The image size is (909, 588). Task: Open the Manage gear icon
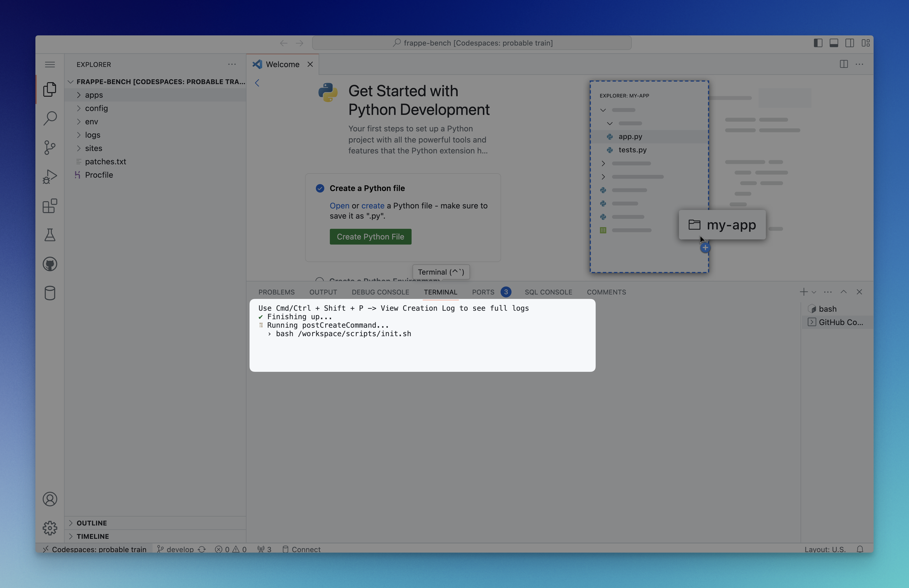point(50,528)
